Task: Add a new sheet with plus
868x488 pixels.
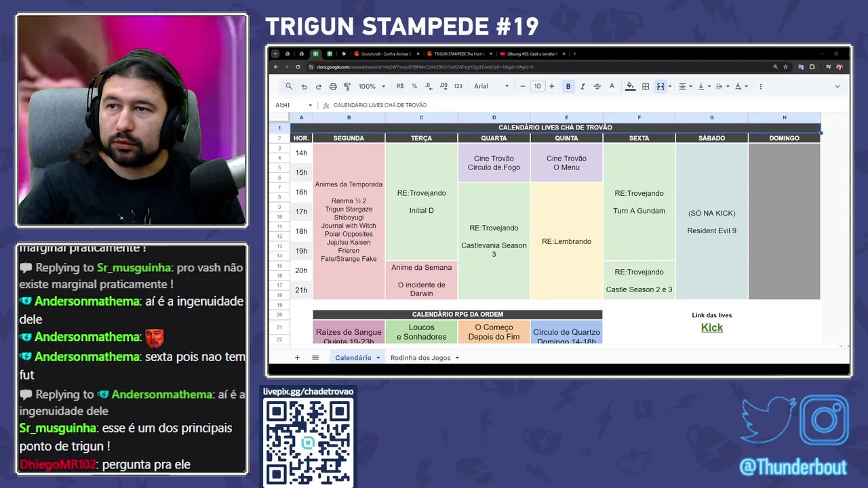Action: [297, 357]
